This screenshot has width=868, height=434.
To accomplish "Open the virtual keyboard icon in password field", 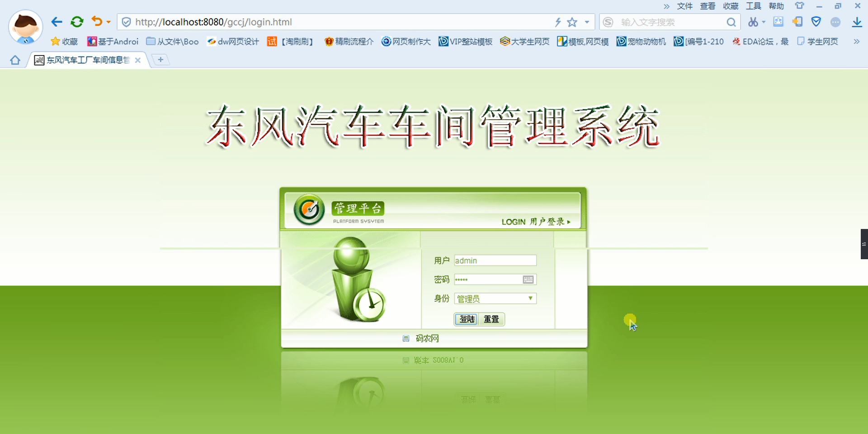I will [528, 280].
